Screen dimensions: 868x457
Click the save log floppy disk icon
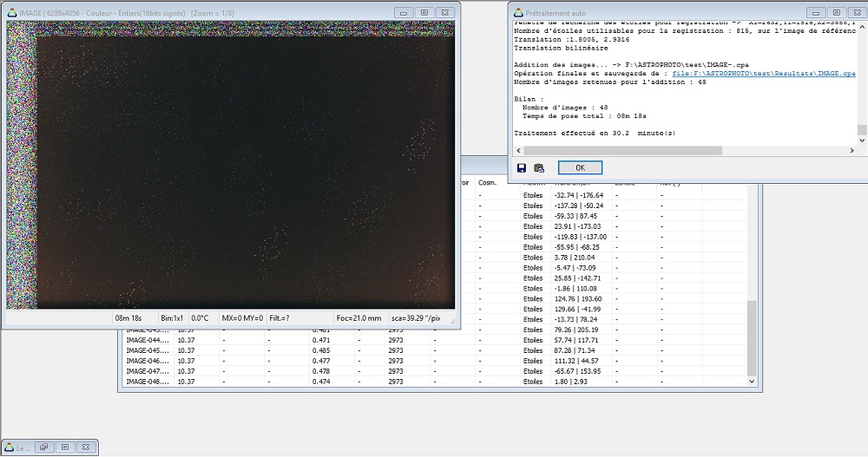tap(521, 167)
